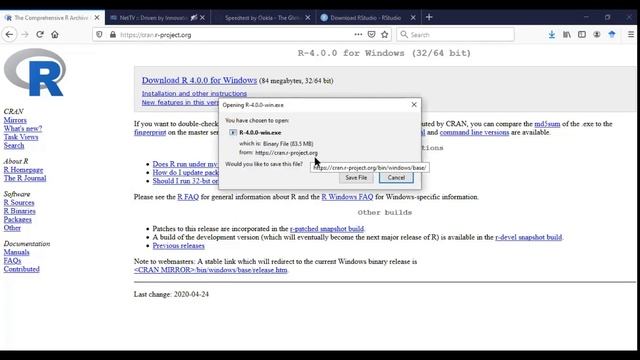The width and height of the screenshot is (640, 360).
Task: Open the md5sum link
Action: 547,124
